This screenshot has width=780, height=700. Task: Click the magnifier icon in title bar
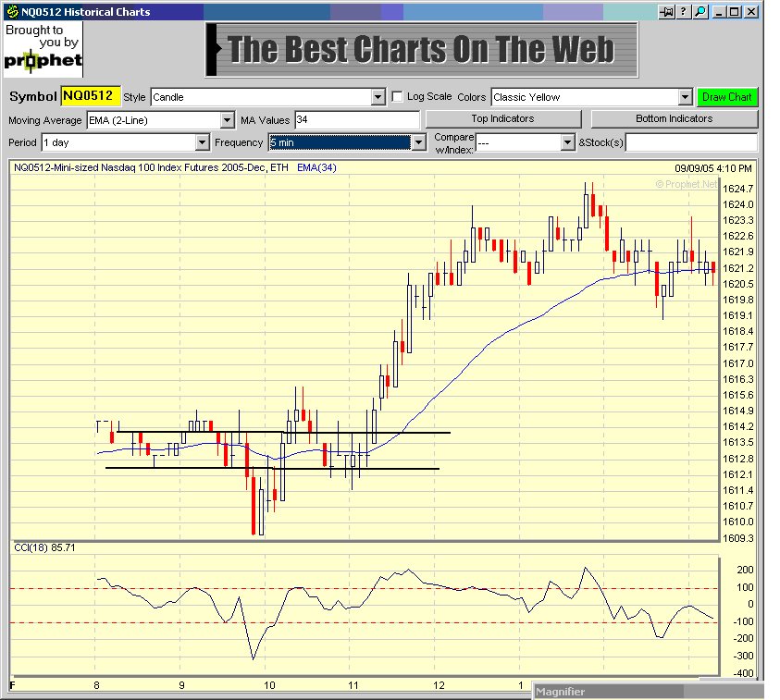pos(700,12)
